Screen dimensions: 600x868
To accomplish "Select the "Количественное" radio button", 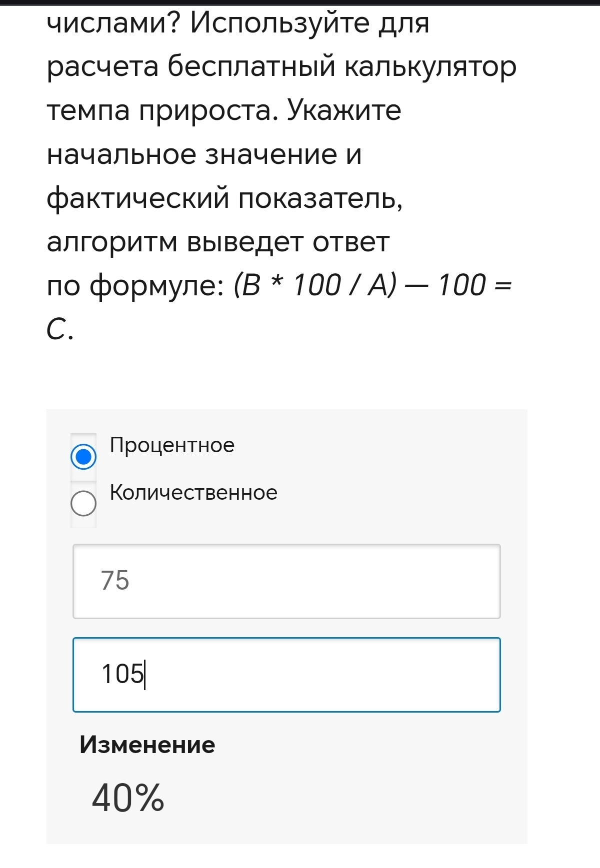I will coord(83,503).
